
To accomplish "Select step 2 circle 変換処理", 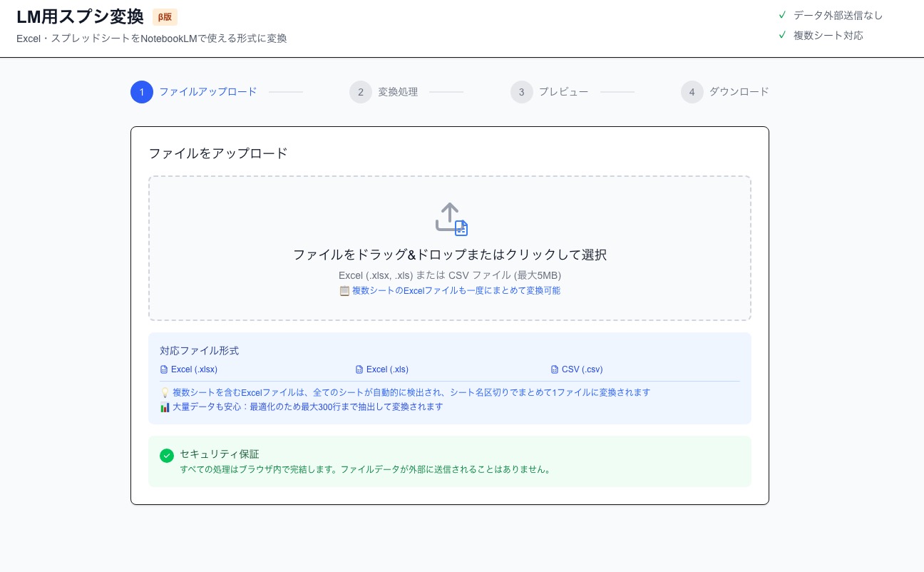I will coord(361,92).
